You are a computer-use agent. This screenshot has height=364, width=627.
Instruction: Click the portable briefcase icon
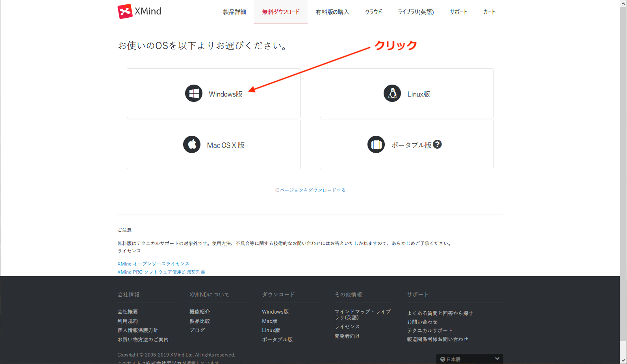[376, 144]
